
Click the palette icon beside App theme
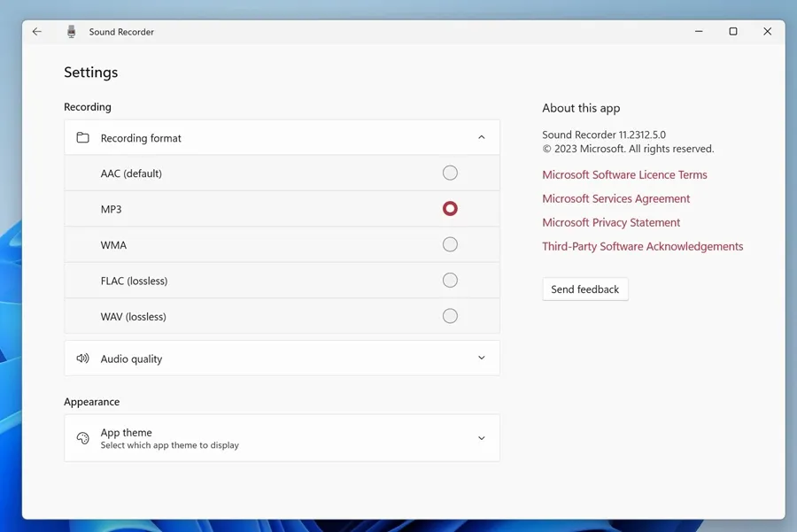pyautogui.click(x=82, y=438)
